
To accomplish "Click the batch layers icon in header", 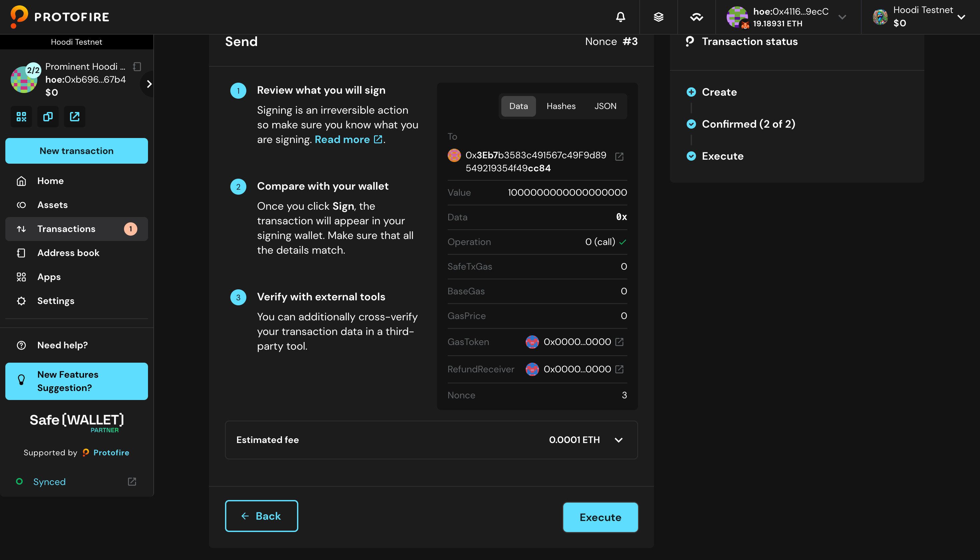I will 658,17.
